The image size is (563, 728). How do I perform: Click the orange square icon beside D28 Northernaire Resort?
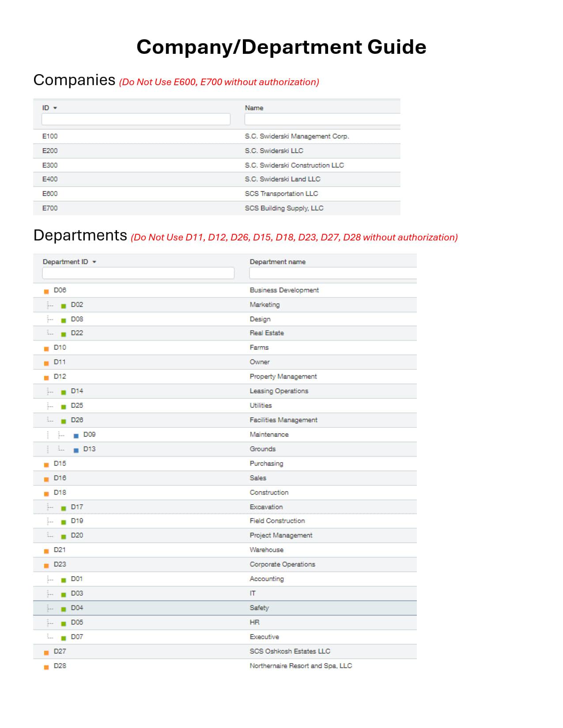(x=46, y=666)
